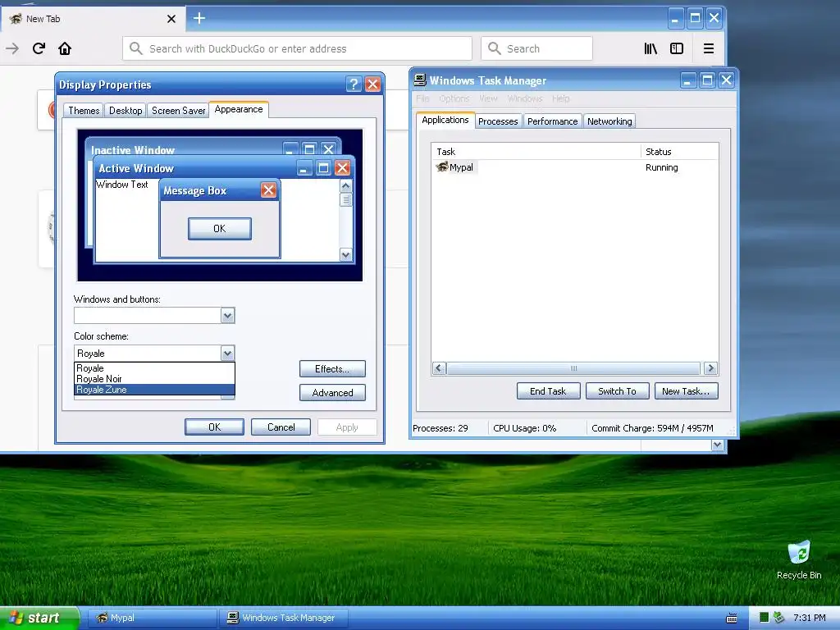Open the browser hamburger menu
840x630 pixels.
[708, 48]
